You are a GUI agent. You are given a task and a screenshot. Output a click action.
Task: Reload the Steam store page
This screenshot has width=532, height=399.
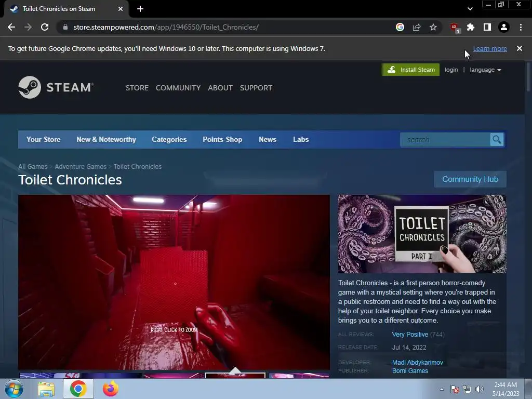coord(45,27)
